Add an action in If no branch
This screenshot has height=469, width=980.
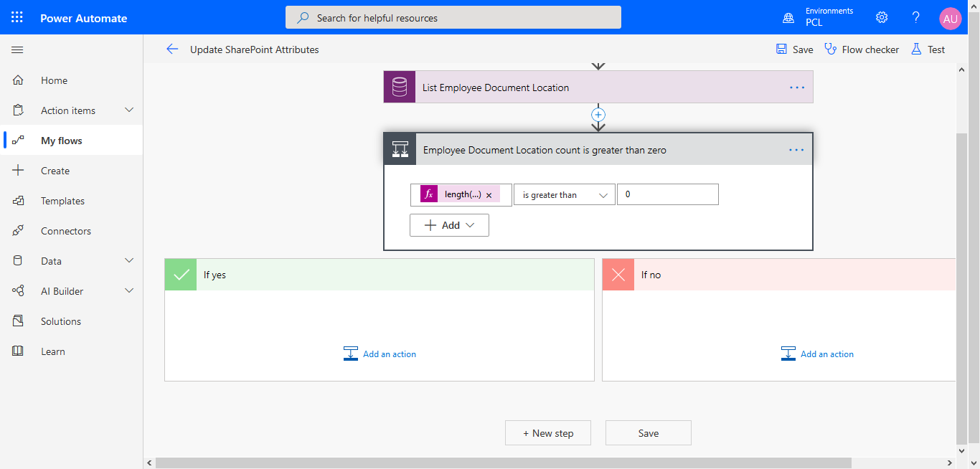[x=817, y=354]
